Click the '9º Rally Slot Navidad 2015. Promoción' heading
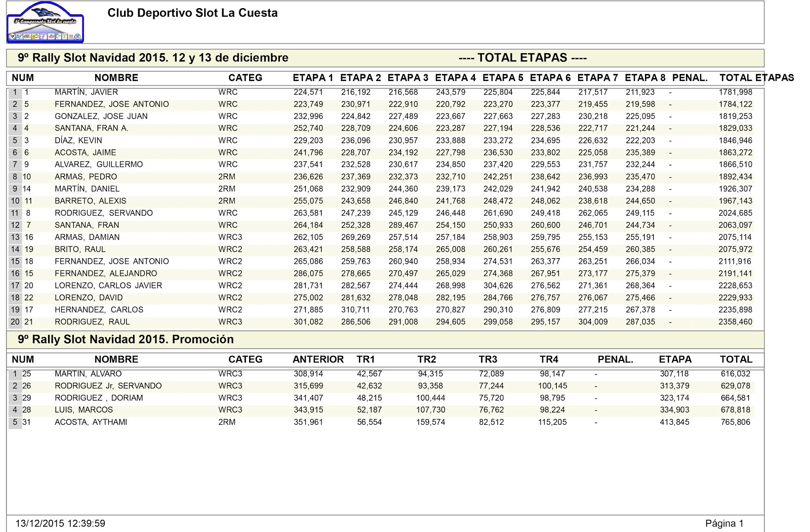Image resolution: width=810 pixels, height=532 pixels. 126,339
